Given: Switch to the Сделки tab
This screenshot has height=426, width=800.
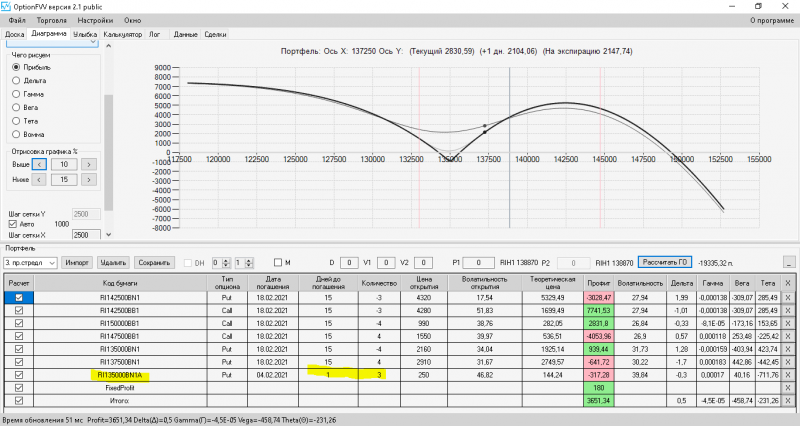Looking at the screenshot, I should coord(215,34).
